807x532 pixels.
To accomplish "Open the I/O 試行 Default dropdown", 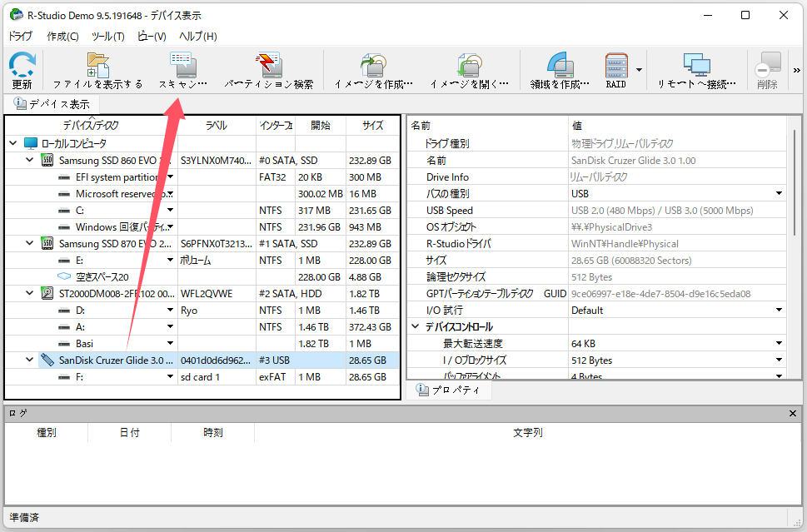I will (780, 311).
